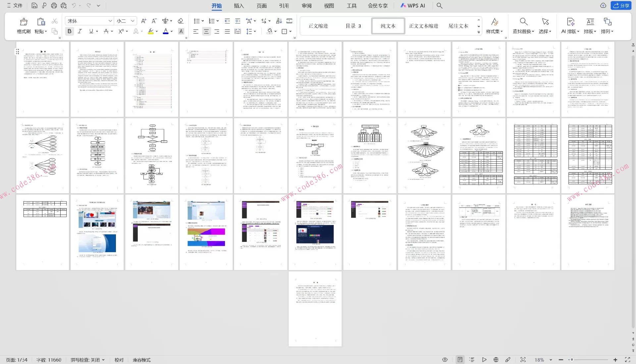Toggle eye protection mode eye icon

(x=445, y=360)
